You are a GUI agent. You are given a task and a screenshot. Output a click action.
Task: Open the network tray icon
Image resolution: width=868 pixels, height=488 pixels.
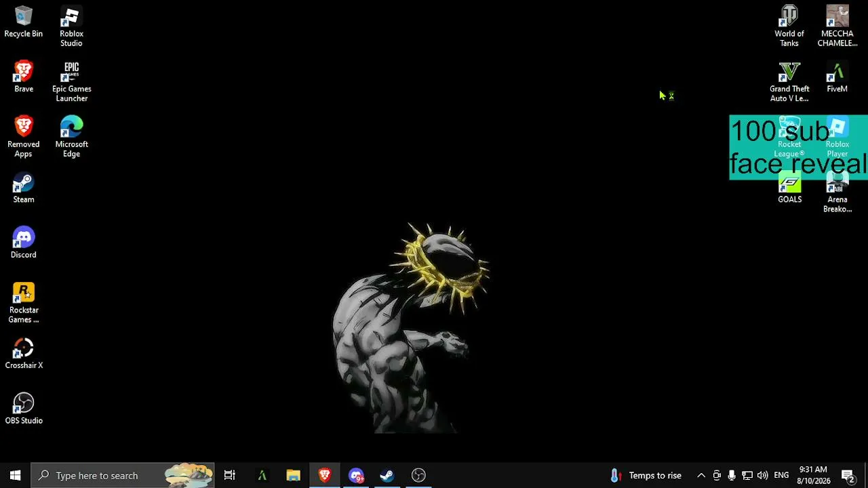click(747, 475)
